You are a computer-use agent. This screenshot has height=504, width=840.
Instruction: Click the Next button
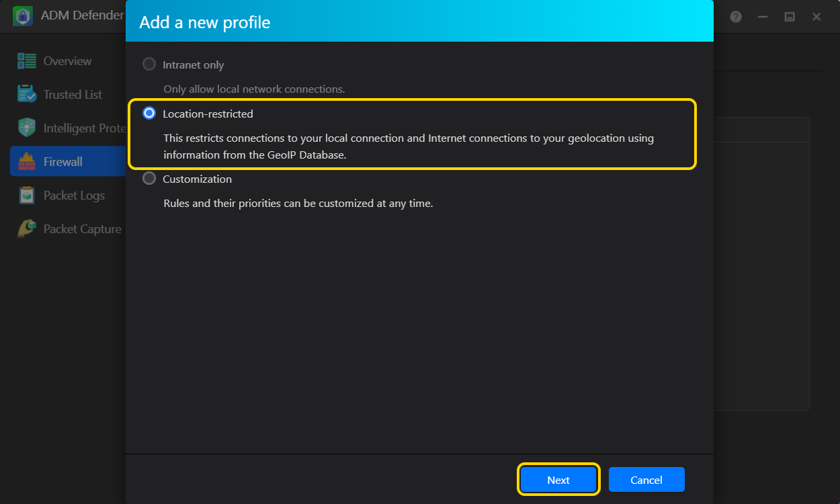click(558, 480)
